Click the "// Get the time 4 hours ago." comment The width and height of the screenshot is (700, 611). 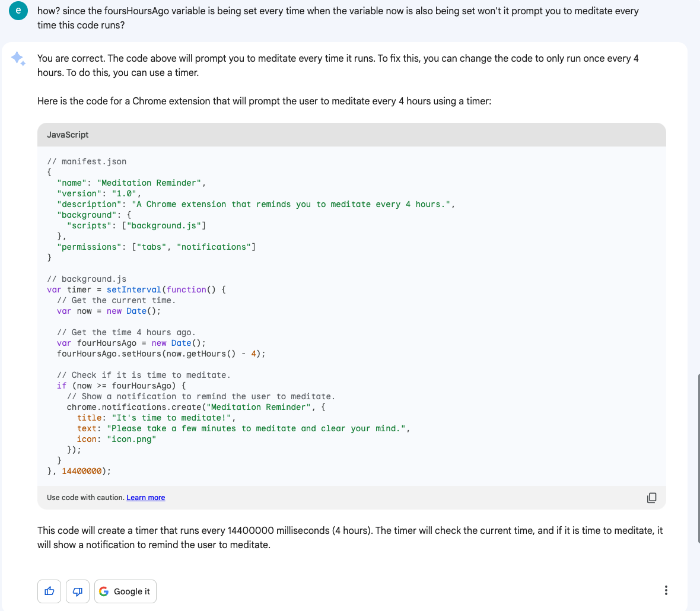coord(126,333)
